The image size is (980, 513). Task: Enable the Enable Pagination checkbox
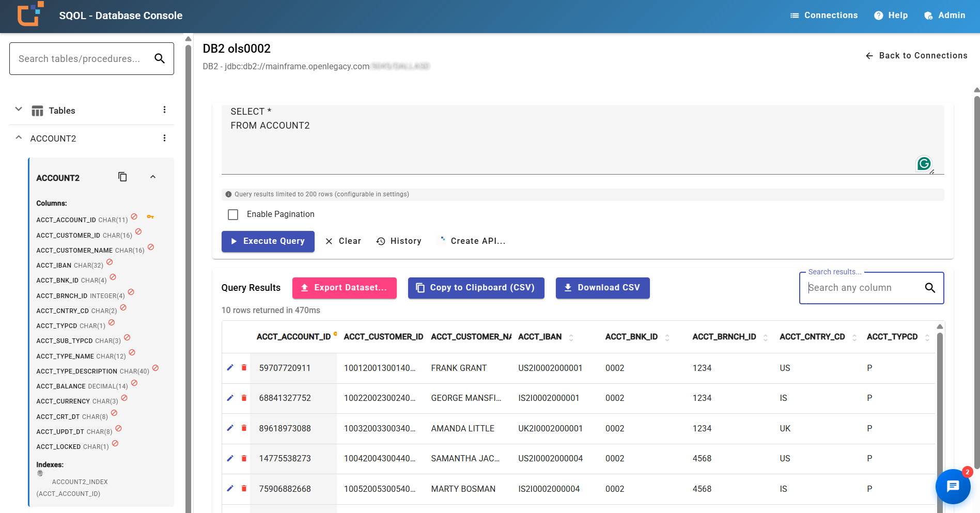tap(232, 214)
